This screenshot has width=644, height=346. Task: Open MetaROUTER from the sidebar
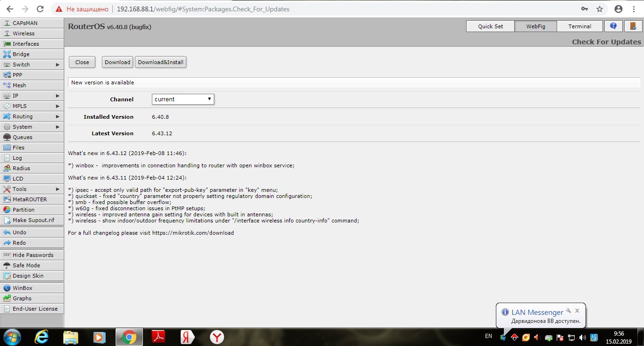[32, 199]
